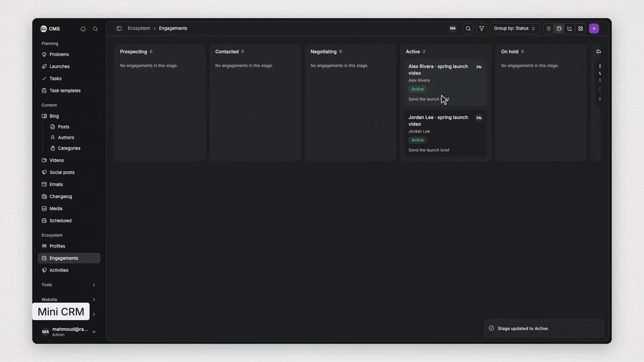Click the 'Stage updated to Active.' notification
The image size is (644, 362).
pyautogui.click(x=543, y=329)
